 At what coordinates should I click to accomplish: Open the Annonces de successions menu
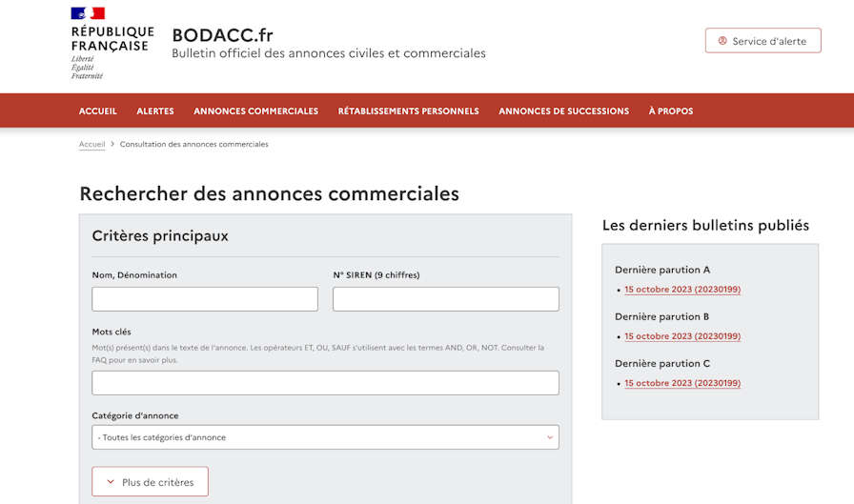[563, 111]
